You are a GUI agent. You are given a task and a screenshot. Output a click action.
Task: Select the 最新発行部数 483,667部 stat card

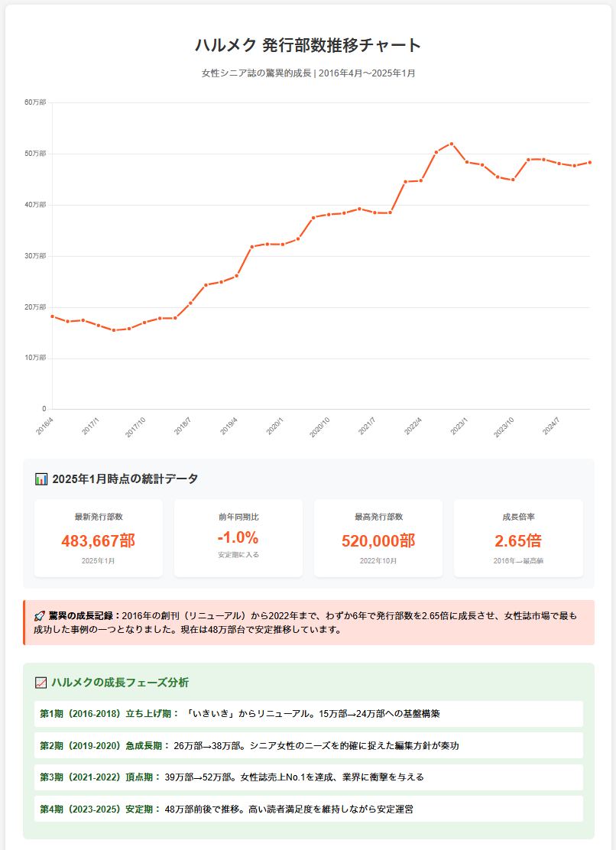click(99, 538)
